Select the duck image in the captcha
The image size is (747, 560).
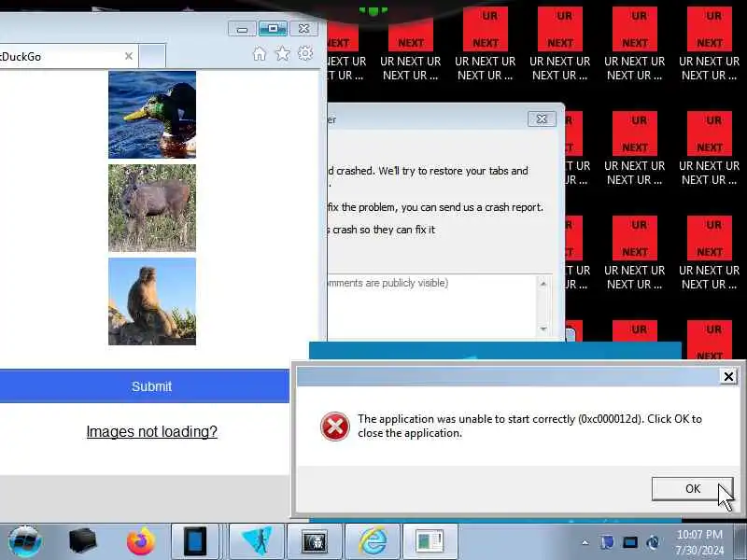pos(152,114)
